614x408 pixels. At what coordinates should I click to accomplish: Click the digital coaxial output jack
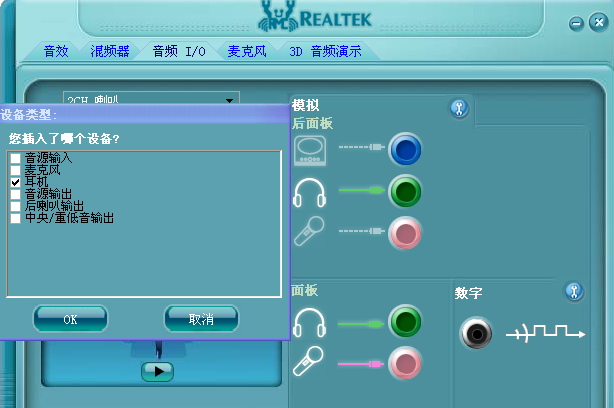tap(475, 333)
